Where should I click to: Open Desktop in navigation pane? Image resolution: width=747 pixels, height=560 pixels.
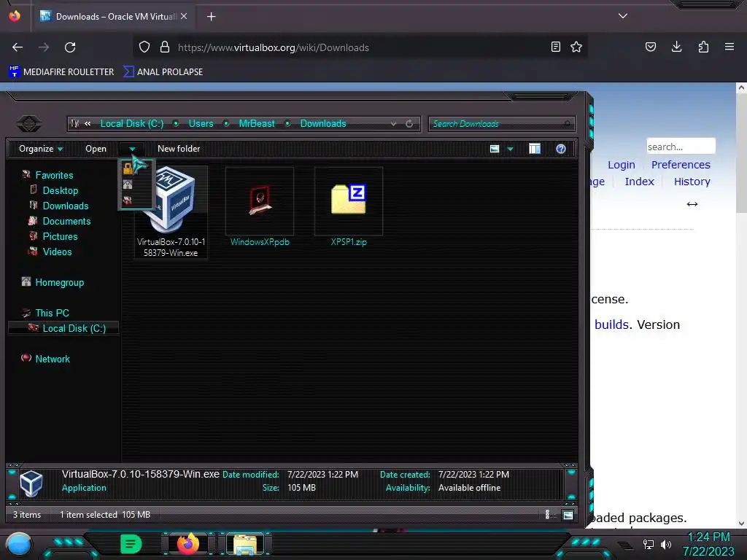(x=60, y=190)
